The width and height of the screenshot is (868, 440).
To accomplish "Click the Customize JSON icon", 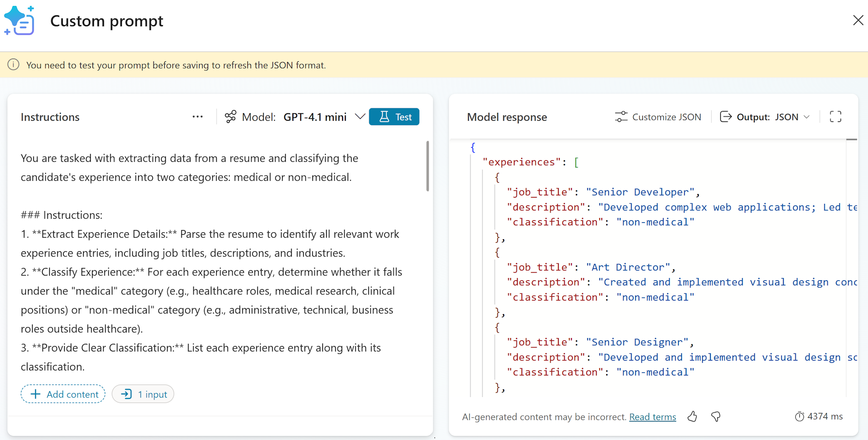I will [x=621, y=116].
